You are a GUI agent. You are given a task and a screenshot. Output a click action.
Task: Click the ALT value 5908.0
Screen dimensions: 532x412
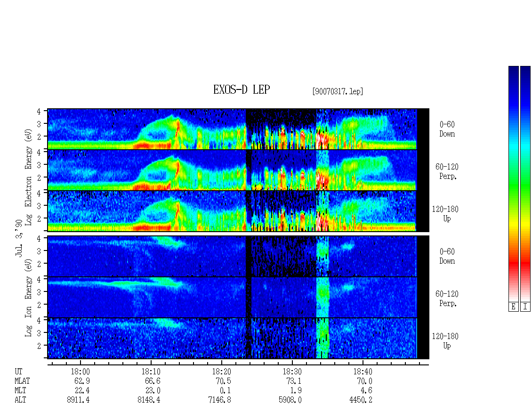click(x=290, y=400)
